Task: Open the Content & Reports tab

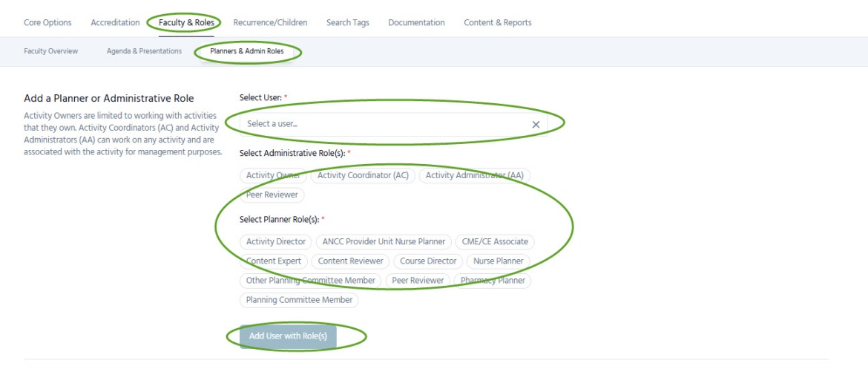Action: [497, 22]
